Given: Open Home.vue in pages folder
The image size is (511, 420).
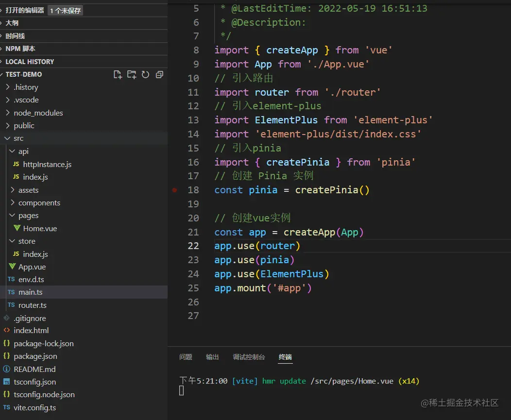Looking at the screenshot, I should point(84,228).
